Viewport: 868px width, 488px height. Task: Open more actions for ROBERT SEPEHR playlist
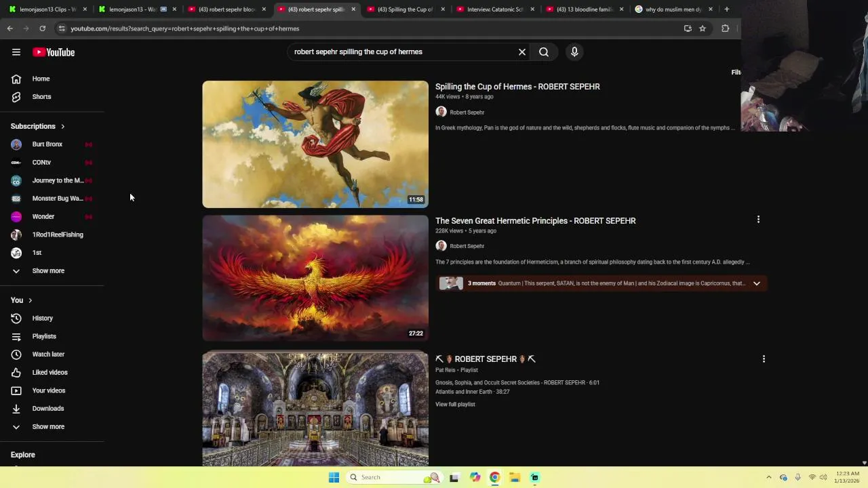[x=764, y=359]
